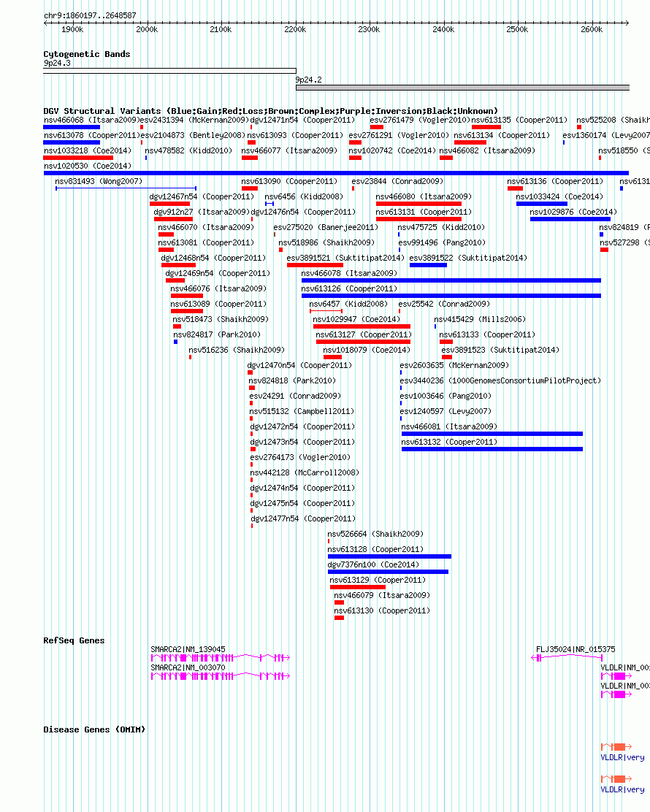This screenshot has width=650, height=812.
Task: Open variant nsv6456 (Kidd2008)
Action: click(304, 196)
